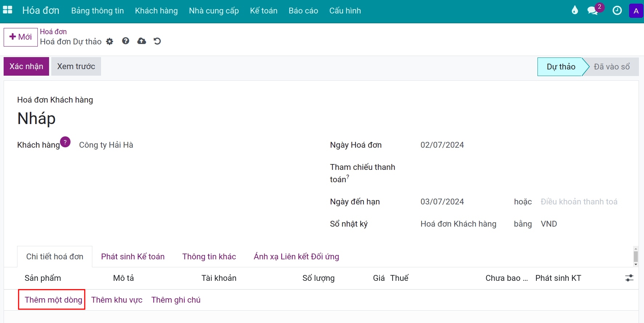Open the apps grid home menu
Screen dimensions: 644x323
(8, 10)
